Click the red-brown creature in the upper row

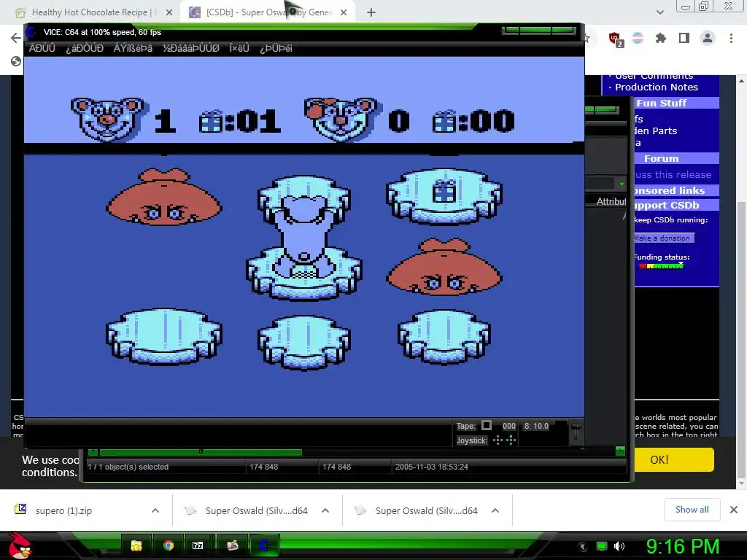coord(164,196)
